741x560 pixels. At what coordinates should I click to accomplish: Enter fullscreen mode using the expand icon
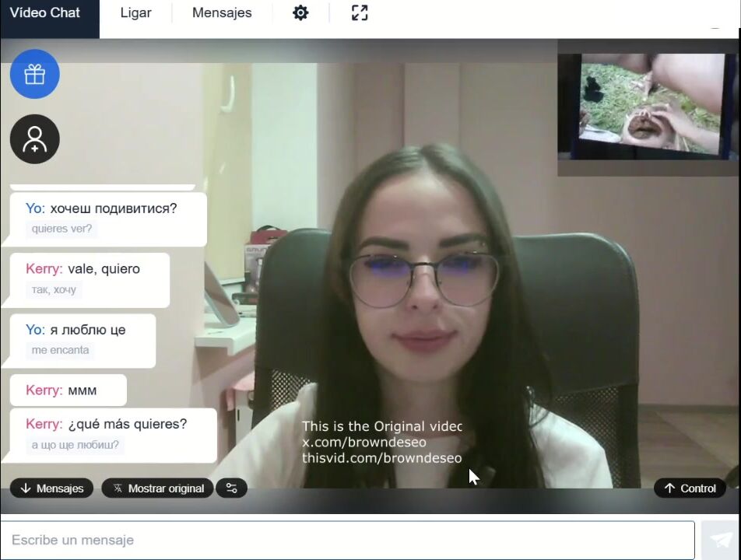360,13
